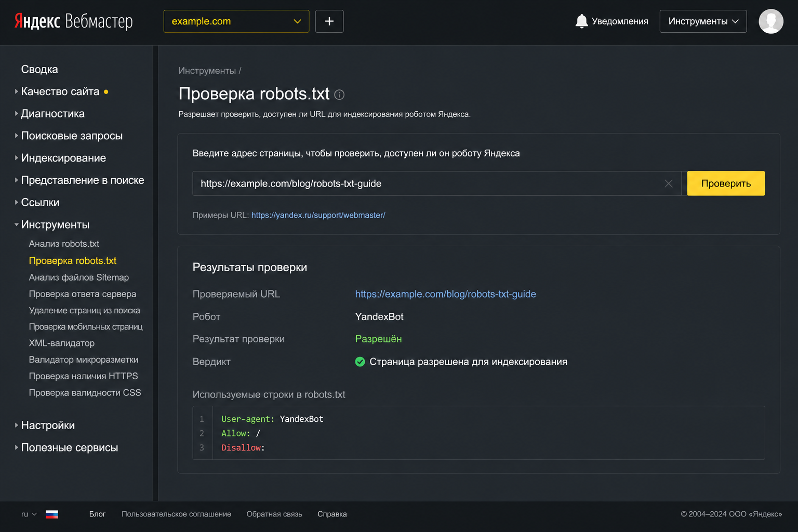This screenshot has height=532, width=798.
Task: Open Сводка in the sidebar
Action: [39, 70]
